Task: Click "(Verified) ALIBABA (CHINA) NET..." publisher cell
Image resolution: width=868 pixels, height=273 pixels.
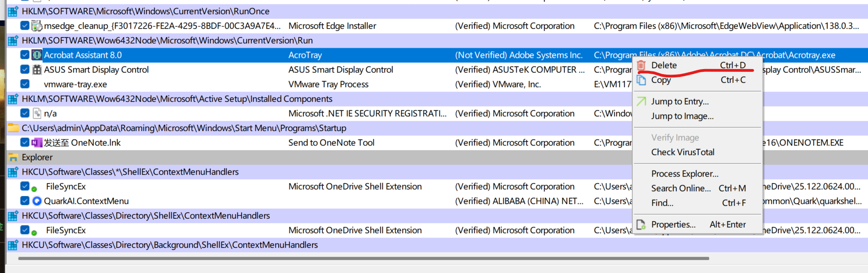Action: 519,201
